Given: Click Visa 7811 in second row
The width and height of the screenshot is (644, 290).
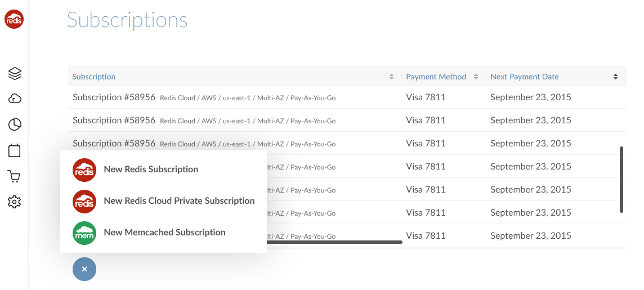Looking at the screenshot, I should coord(426,121).
